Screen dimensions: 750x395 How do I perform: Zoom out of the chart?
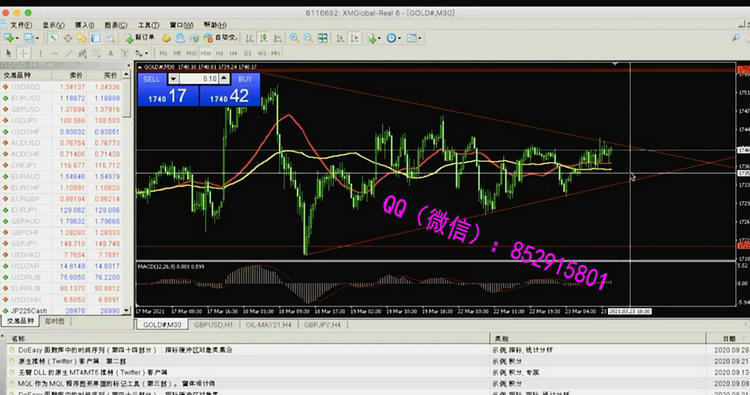coord(309,38)
